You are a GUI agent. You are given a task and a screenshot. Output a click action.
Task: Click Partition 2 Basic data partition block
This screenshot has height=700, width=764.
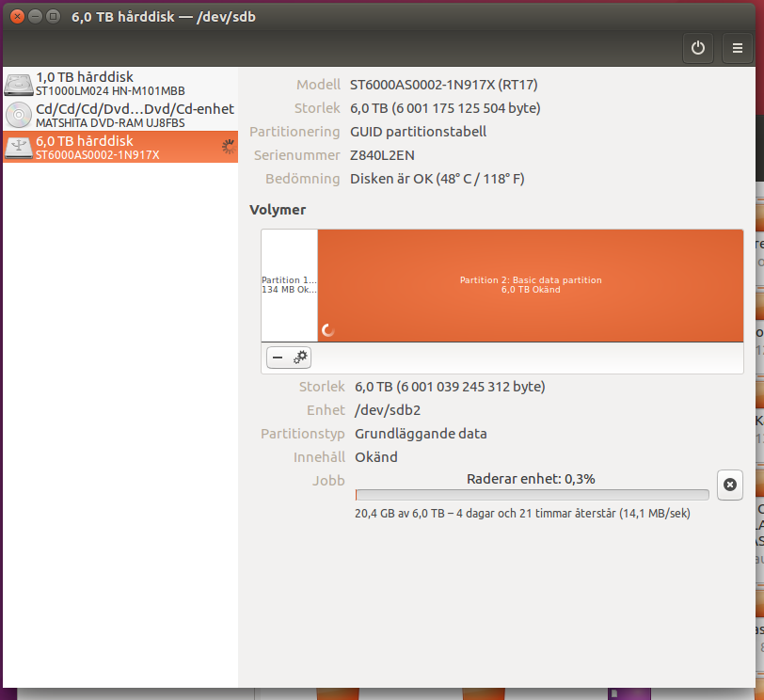point(531,285)
